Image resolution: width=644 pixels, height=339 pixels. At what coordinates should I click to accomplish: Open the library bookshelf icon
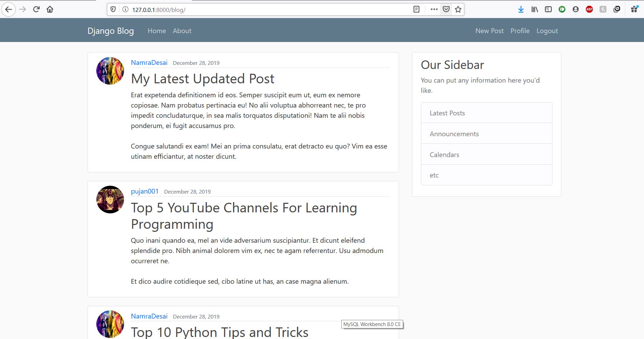(535, 10)
